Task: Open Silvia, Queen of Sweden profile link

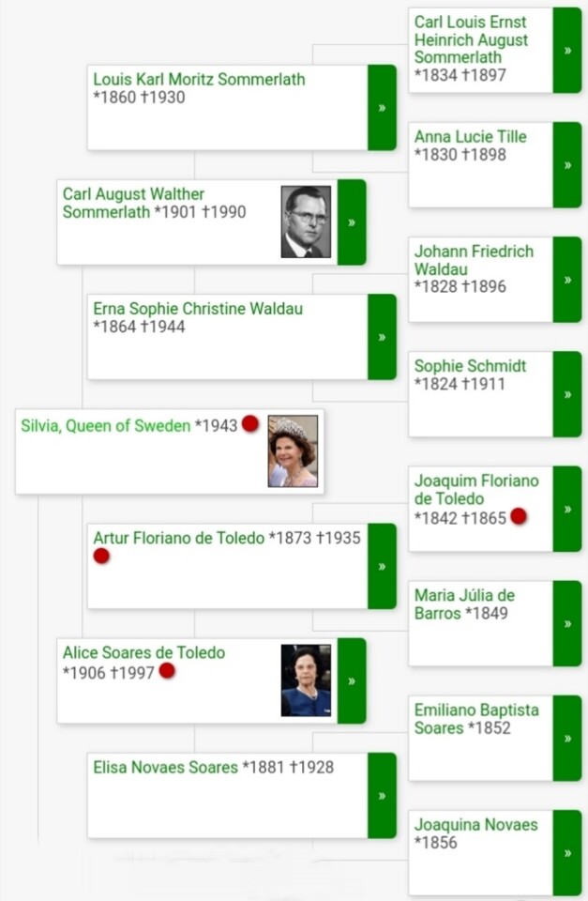Action: [106, 426]
